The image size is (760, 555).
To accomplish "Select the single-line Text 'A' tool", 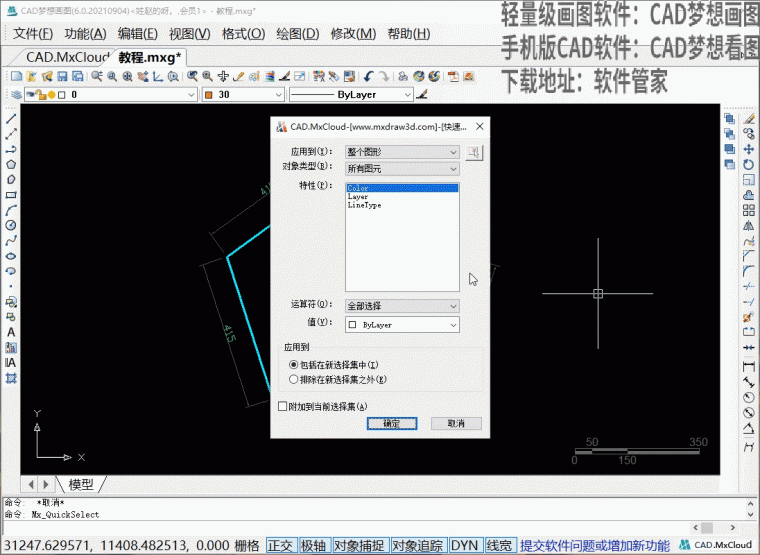I will tap(11, 332).
